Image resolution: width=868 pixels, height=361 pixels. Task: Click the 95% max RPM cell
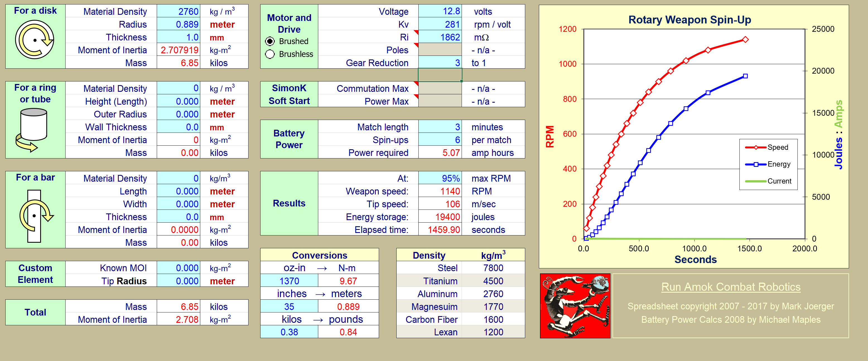point(440,178)
